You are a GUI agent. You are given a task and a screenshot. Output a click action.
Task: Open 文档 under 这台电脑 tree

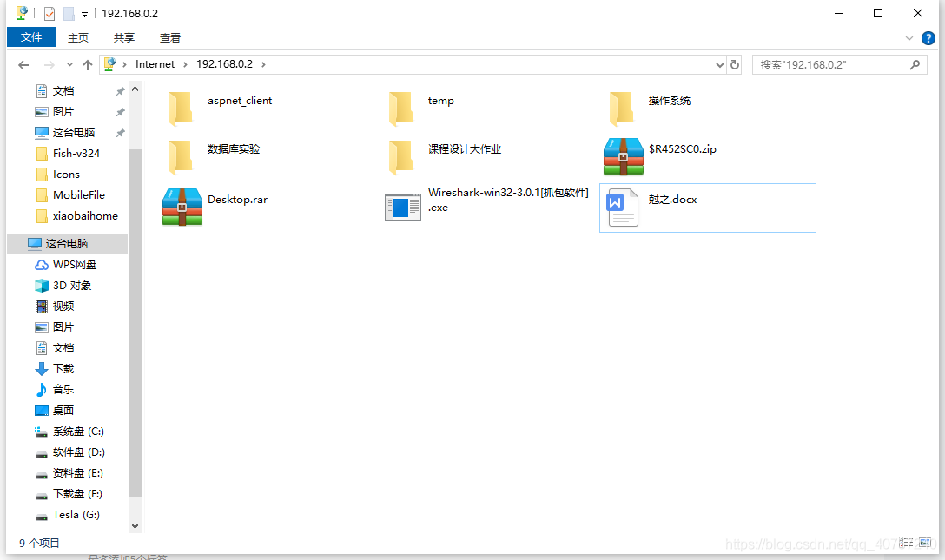coord(55,348)
